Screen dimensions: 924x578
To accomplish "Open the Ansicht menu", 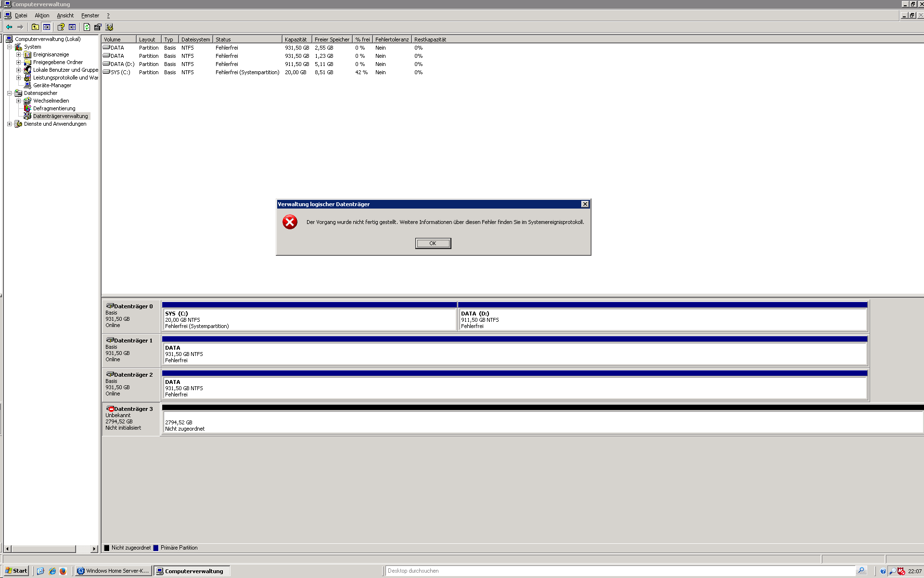I will pos(65,15).
